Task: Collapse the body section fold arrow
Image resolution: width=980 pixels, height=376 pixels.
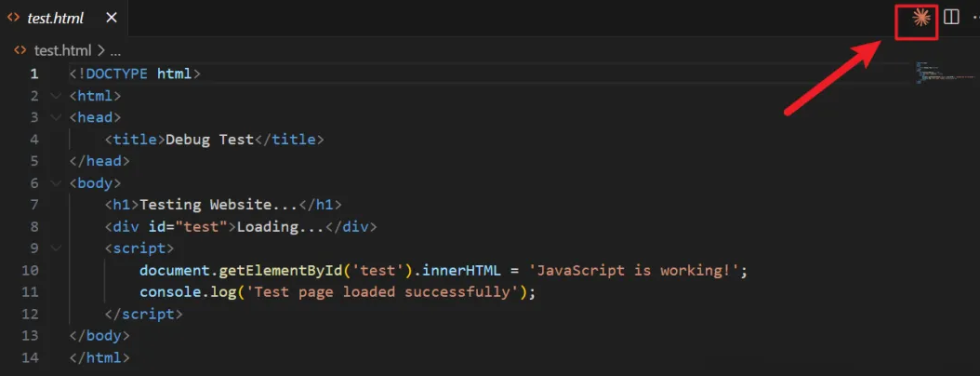Action: click(x=57, y=183)
